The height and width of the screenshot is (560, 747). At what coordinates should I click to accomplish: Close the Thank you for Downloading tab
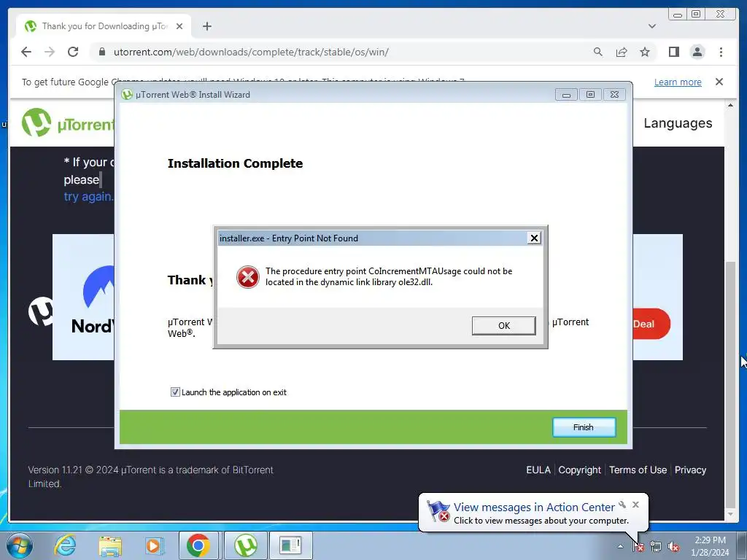pos(179,26)
